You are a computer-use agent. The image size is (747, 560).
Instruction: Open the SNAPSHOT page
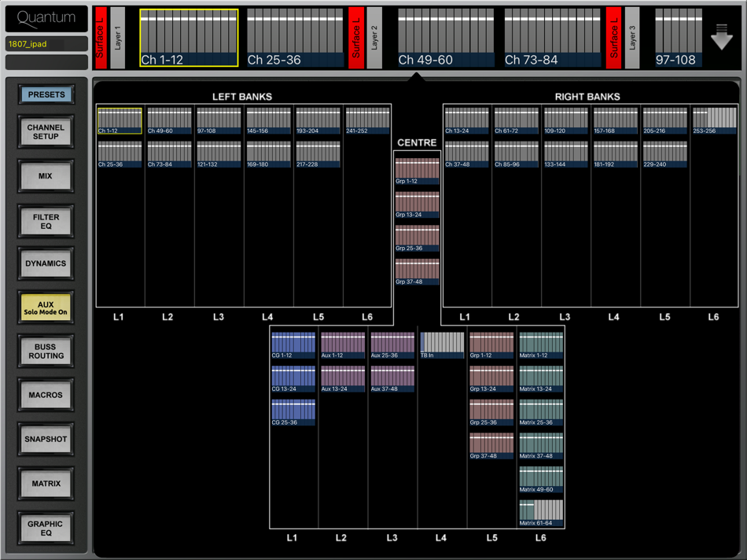coord(46,439)
